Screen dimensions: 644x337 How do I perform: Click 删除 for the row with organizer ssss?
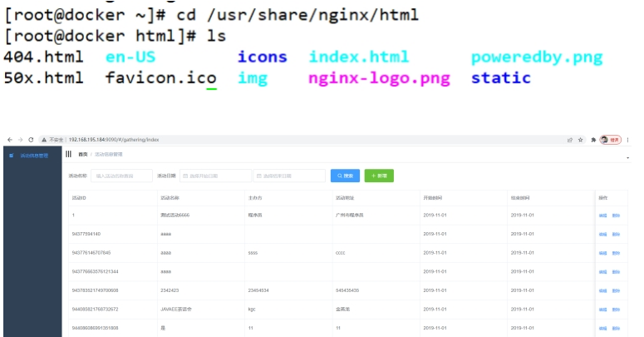point(616,253)
